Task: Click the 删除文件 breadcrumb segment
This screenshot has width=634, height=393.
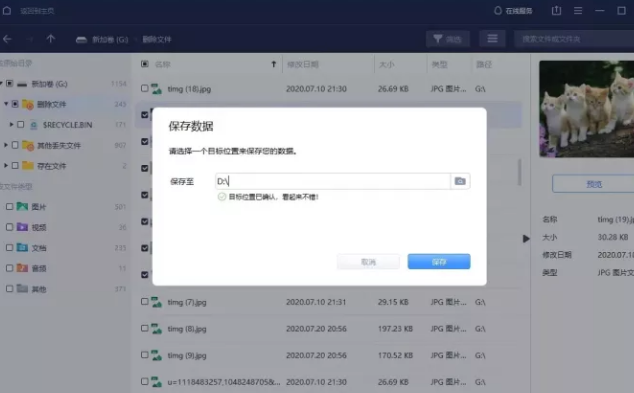Action: tap(157, 40)
